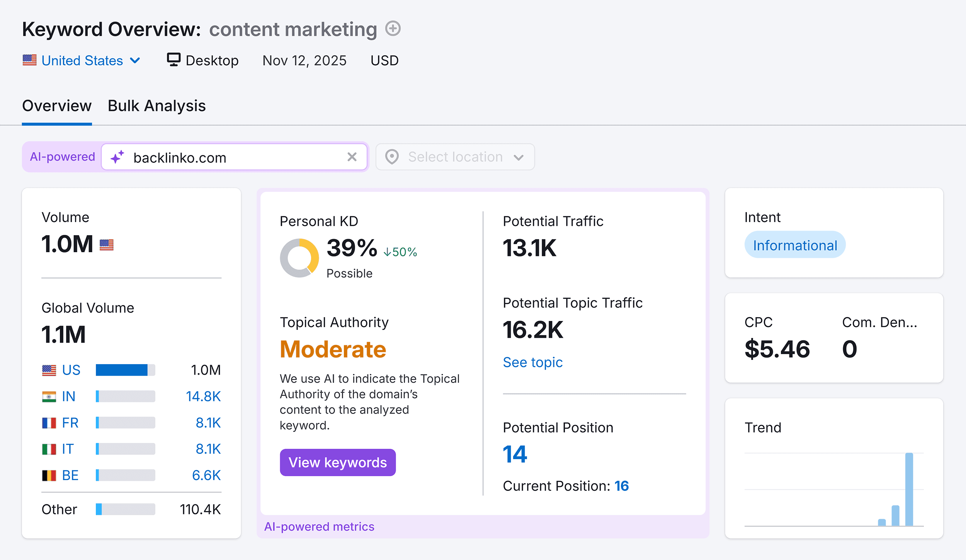Viewport: 966px width, 560px height.
Task: Select the Overview tab
Action: point(57,105)
